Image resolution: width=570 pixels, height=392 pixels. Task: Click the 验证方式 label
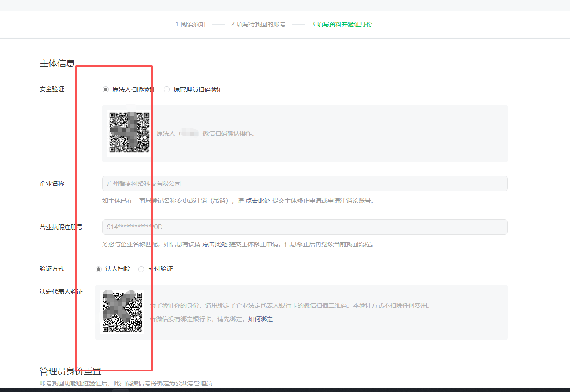click(52, 269)
